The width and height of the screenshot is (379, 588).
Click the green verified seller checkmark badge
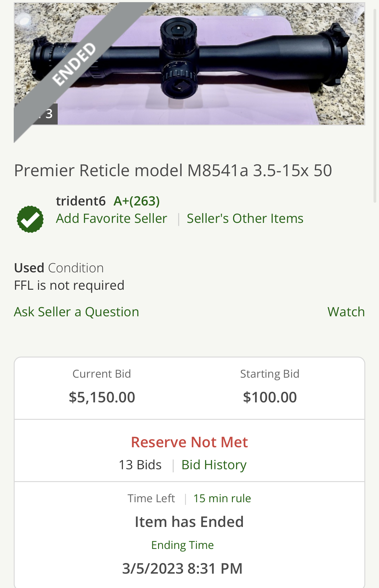pos(30,219)
